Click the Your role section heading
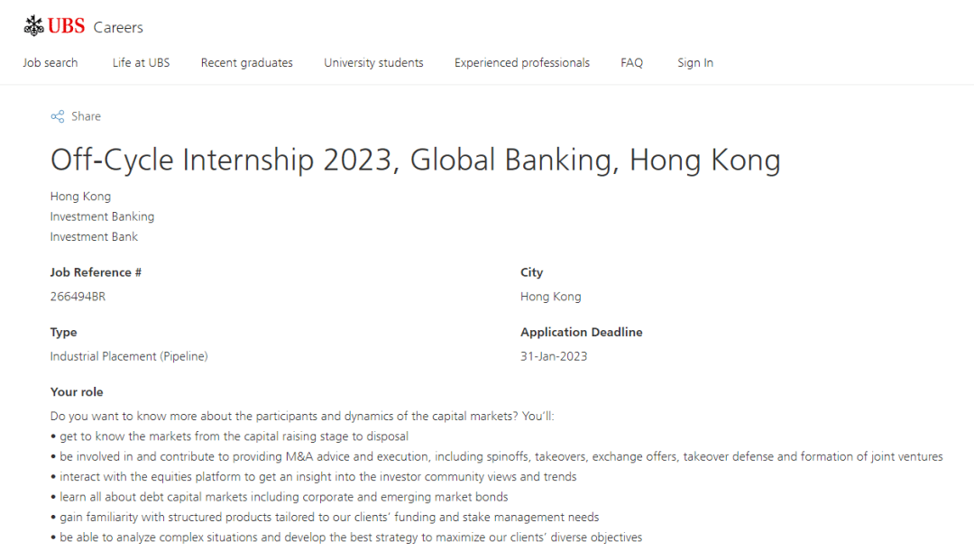Screen dimensions: 974x560 pos(76,391)
